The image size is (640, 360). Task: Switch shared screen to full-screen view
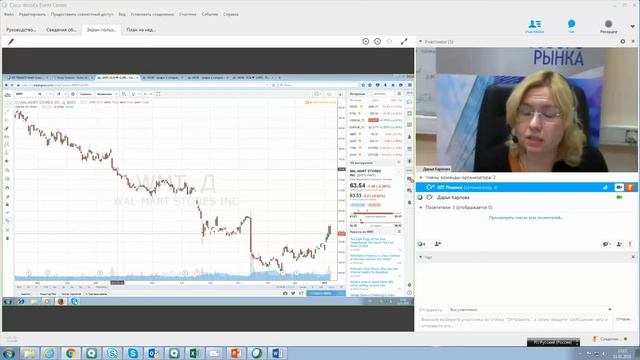click(x=404, y=42)
